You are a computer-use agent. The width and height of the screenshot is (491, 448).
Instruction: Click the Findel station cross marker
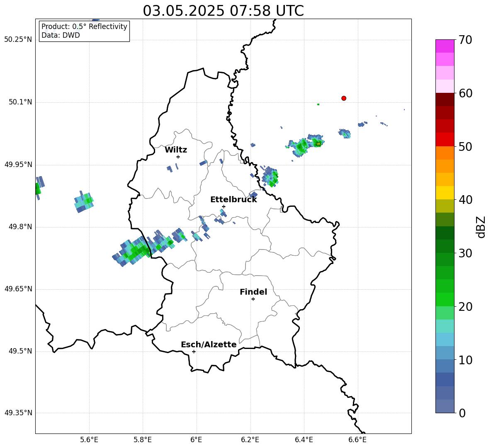pos(253,299)
